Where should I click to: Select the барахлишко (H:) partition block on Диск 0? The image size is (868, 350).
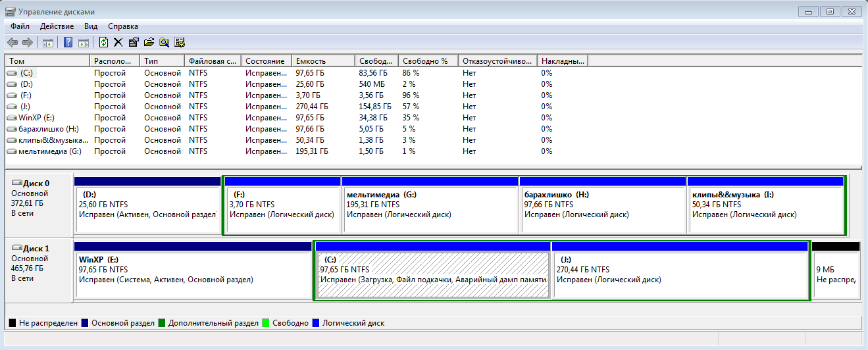tap(603, 205)
